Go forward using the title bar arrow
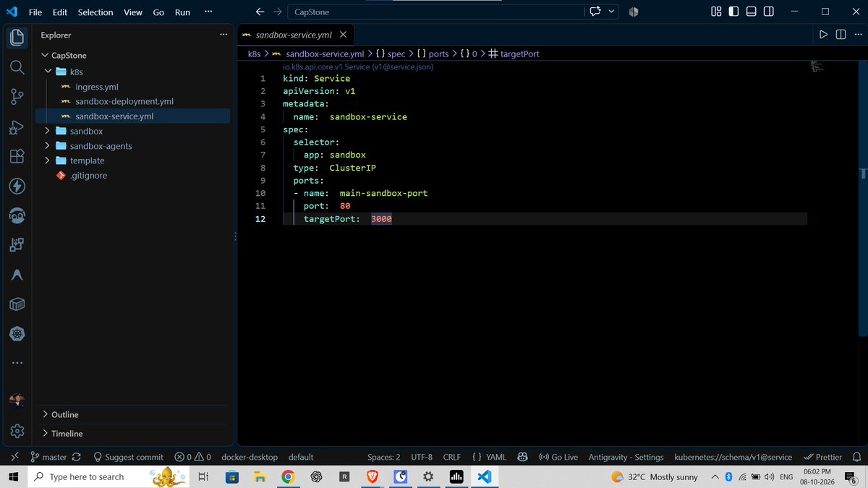 pyautogui.click(x=277, y=12)
